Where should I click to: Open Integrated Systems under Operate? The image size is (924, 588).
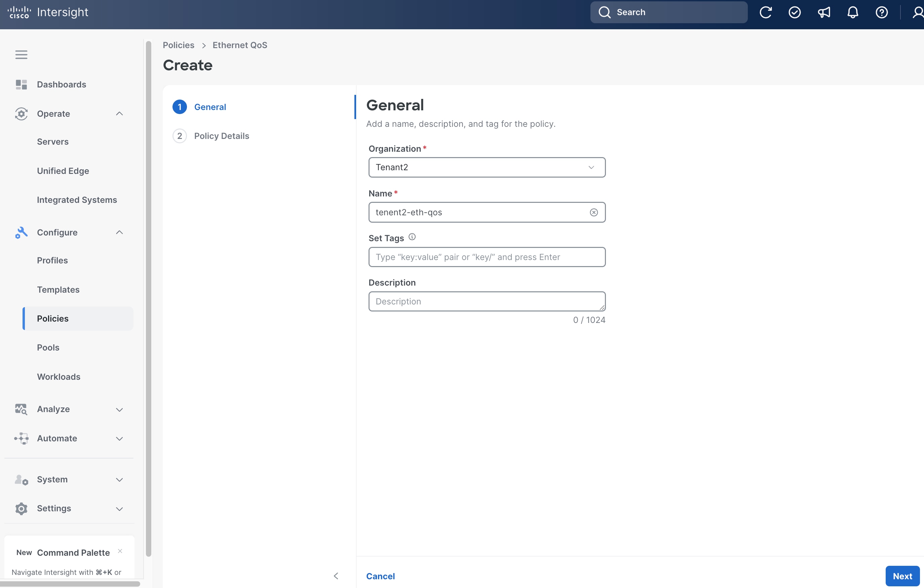coord(77,200)
